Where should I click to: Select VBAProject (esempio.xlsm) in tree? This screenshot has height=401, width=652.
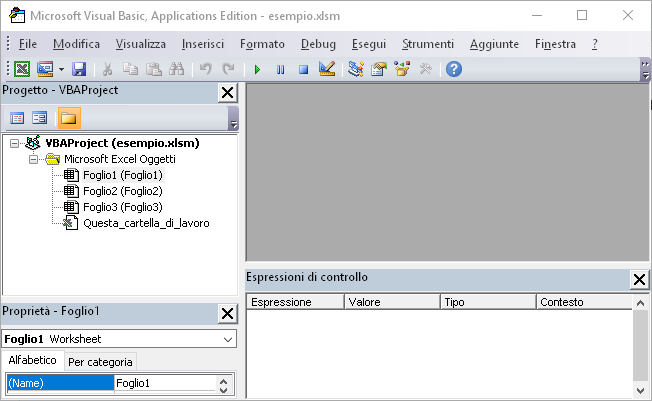click(x=122, y=143)
